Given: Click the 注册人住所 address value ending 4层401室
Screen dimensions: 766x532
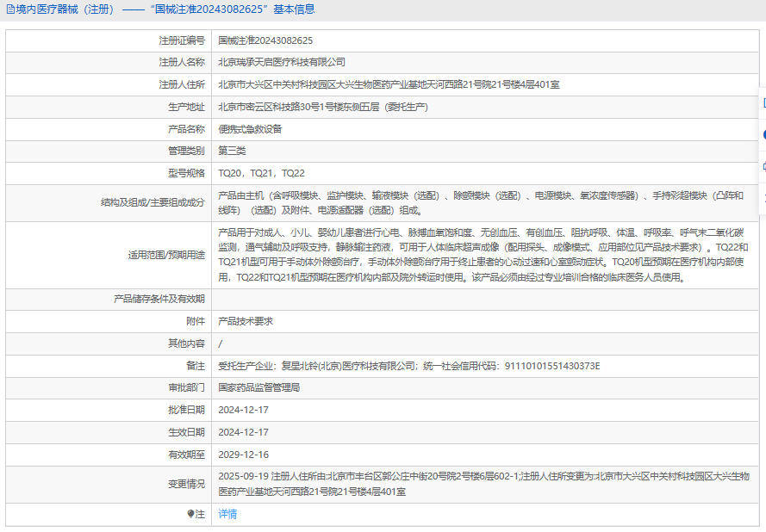Looking at the screenshot, I should tap(389, 84).
